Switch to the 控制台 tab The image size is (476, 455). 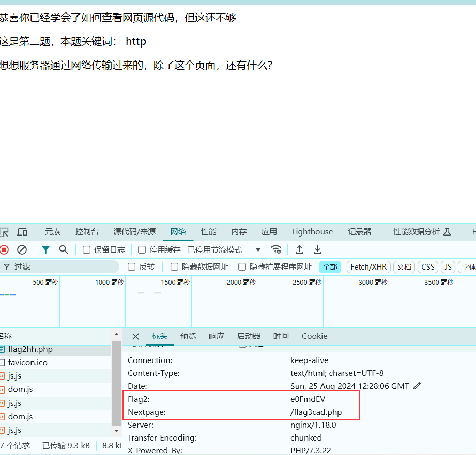tap(87, 232)
